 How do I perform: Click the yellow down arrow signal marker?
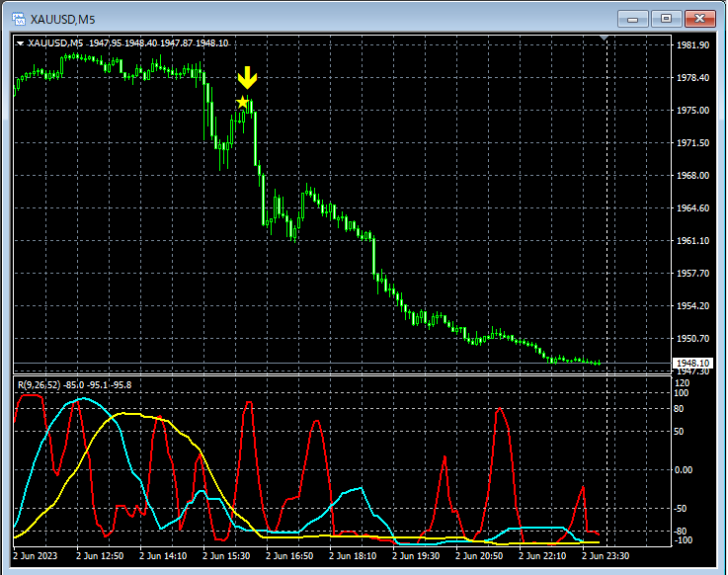point(247,79)
